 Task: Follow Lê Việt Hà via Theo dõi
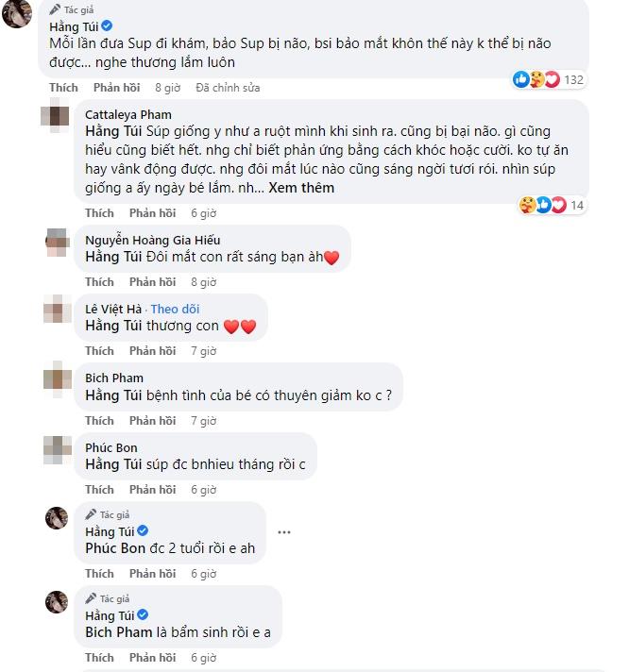175,309
